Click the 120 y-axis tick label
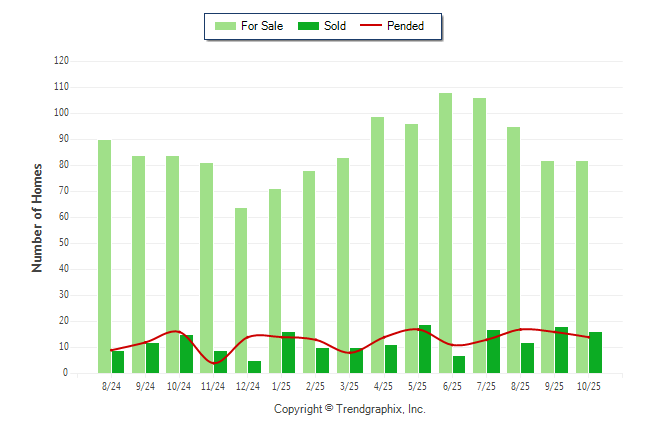Viewport: 646px width, 434px height. (x=61, y=61)
